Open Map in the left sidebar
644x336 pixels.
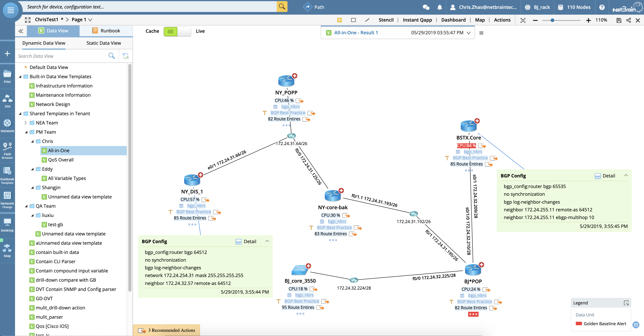pos(7,250)
